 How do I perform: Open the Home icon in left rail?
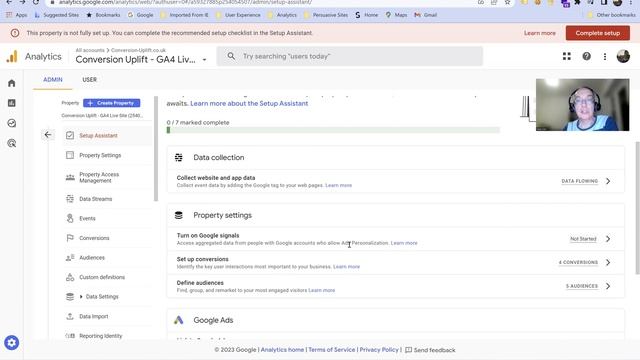11,83
